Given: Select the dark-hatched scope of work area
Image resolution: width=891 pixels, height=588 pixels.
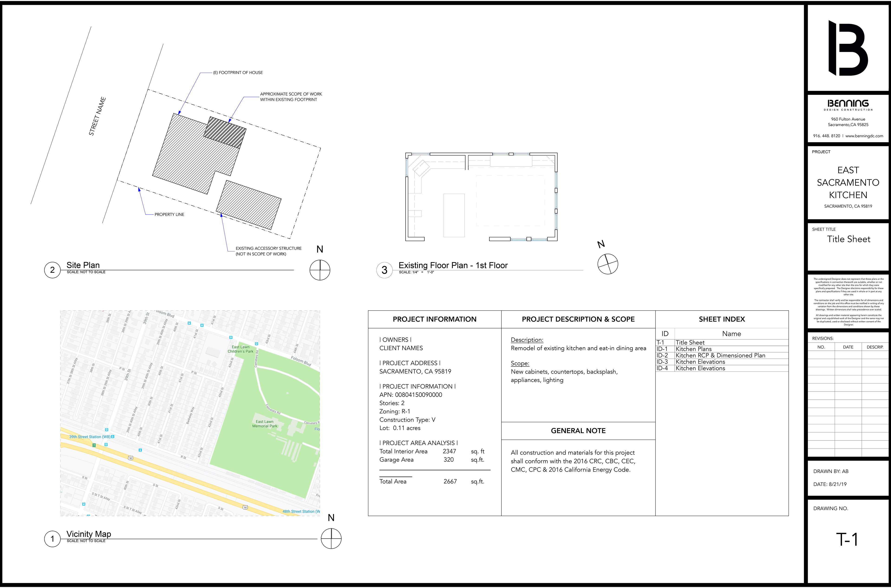Looking at the screenshot, I should coord(225,132).
